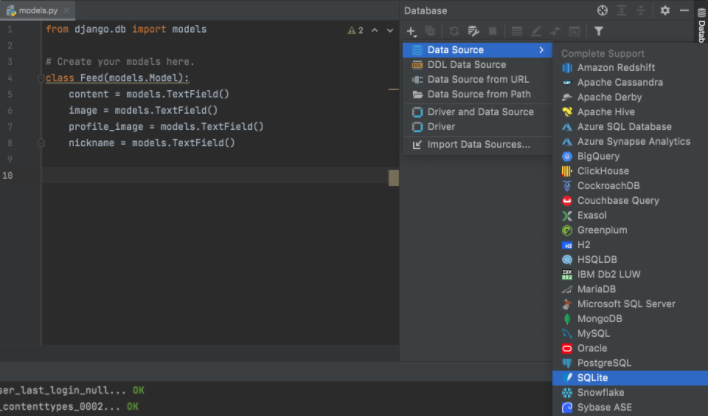708x416 pixels.
Task: Choose Data Source from Path
Action: (477, 94)
